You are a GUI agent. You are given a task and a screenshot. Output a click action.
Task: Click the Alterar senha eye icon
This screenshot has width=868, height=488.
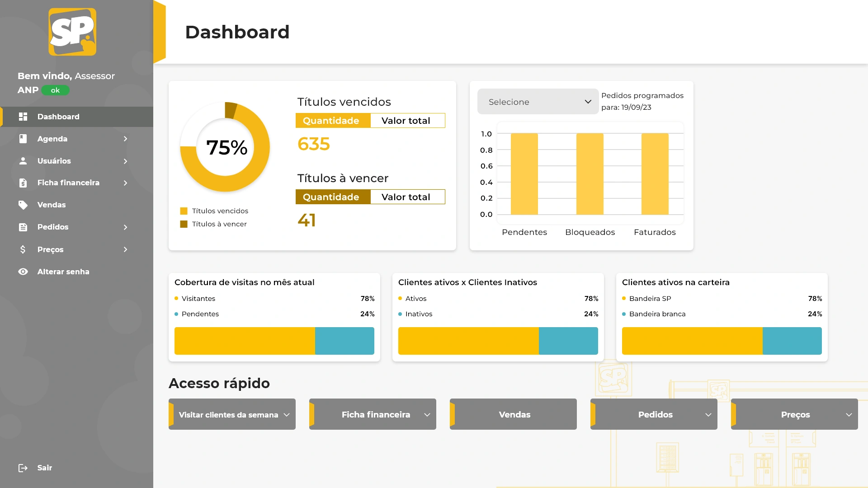(x=23, y=272)
